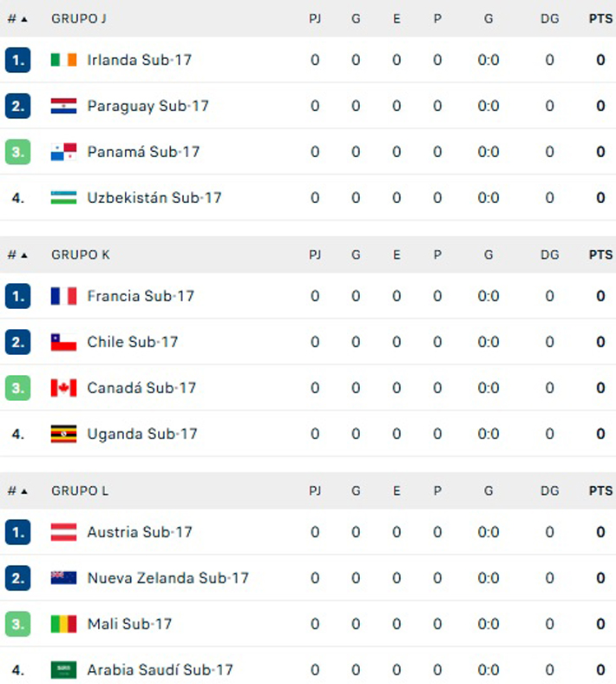Image resolution: width=616 pixels, height=684 pixels.
Task: Click PTS column header in Grupo J
Action: 600,18
